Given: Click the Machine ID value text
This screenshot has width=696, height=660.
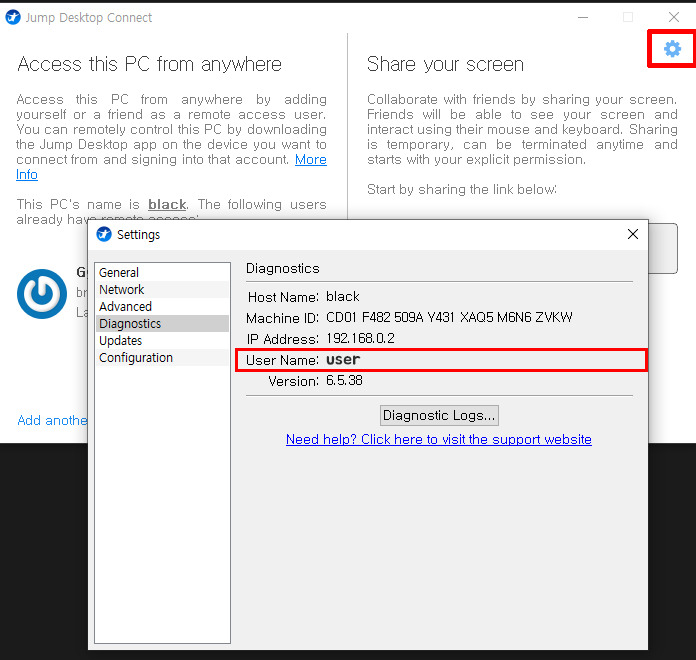Looking at the screenshot, I should click(449, 317).
